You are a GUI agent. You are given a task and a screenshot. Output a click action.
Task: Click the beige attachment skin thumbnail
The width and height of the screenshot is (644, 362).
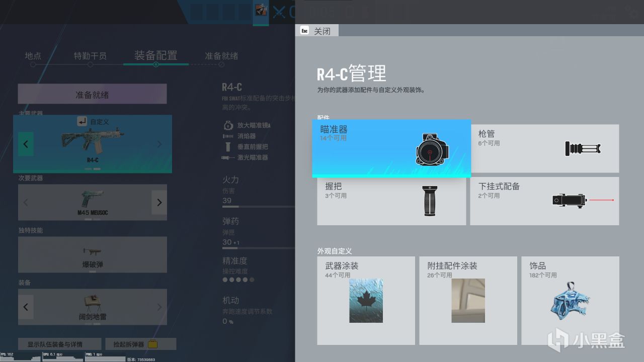click(468, 301)
